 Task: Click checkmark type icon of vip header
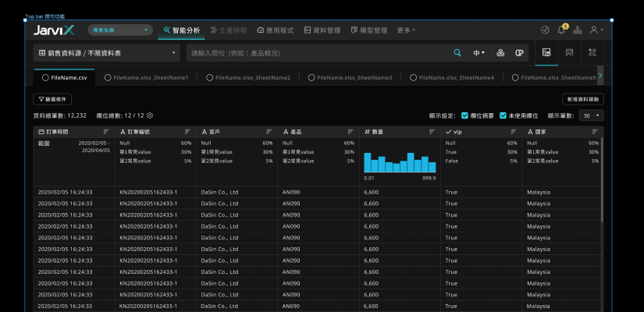pyautogui.click(x=449, y=132)
